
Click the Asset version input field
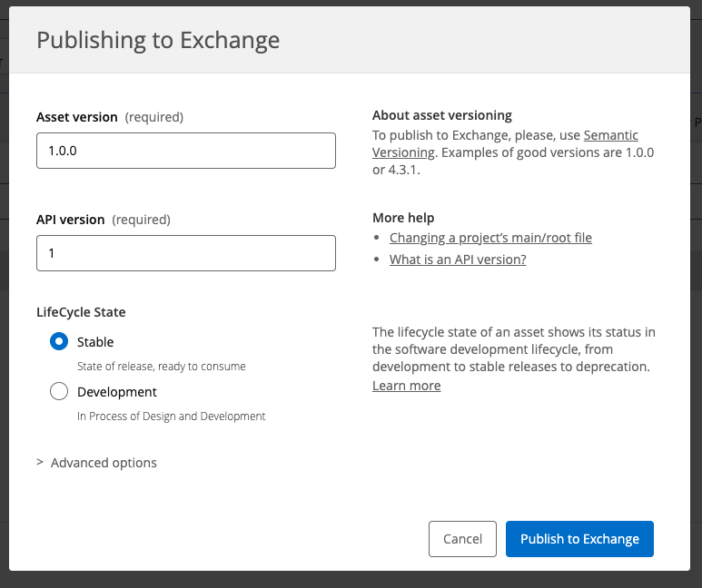pos(185,151)
